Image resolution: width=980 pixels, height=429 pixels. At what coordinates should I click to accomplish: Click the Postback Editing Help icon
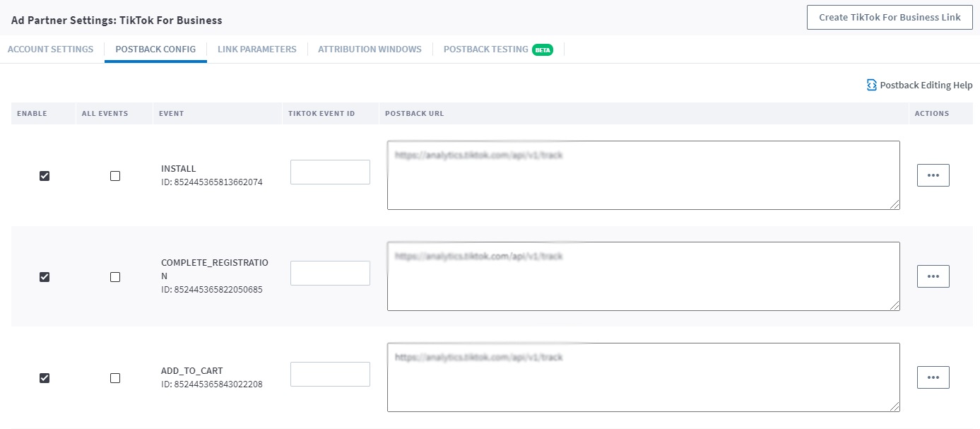871,85
